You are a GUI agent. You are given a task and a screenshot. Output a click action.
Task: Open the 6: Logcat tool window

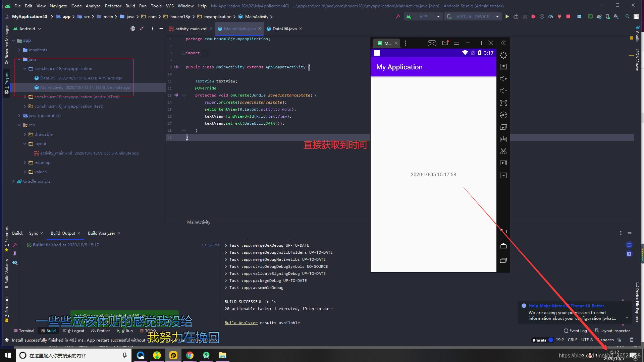pyautogui.click(x=73, y=331)
